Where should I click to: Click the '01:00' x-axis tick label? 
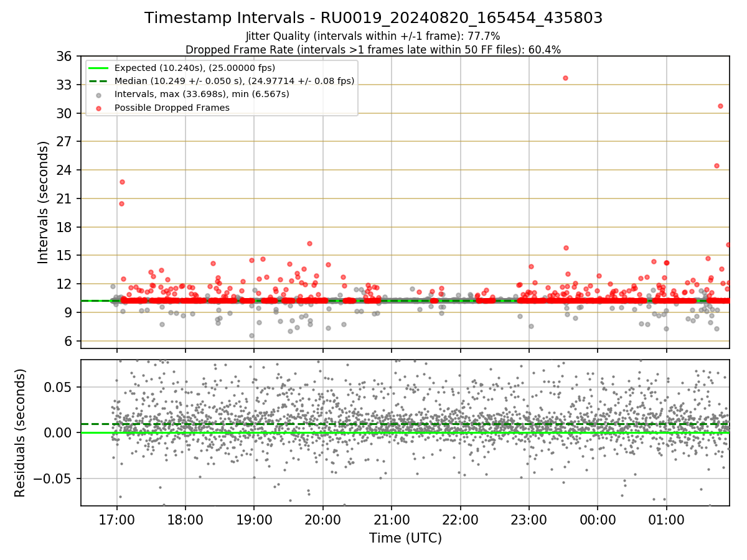667,518
